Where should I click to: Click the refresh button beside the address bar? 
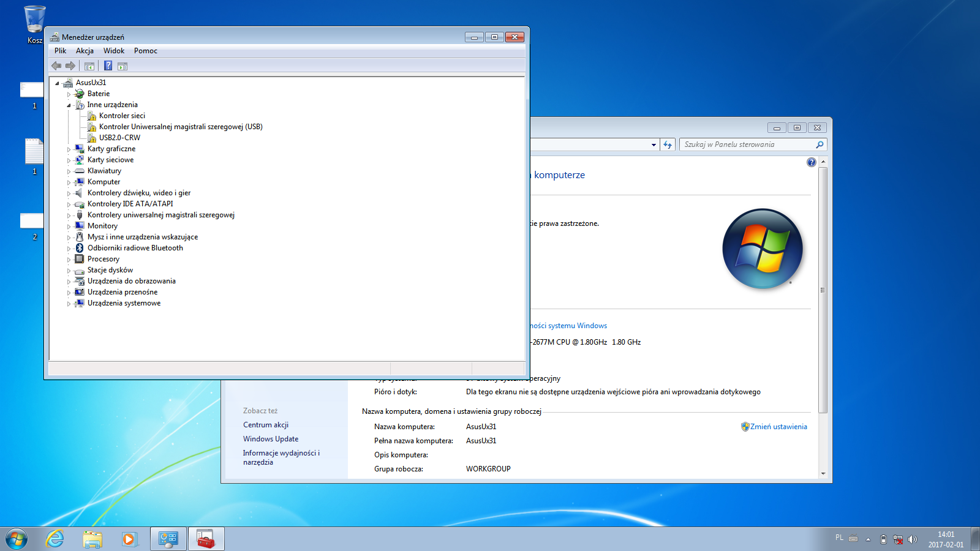668,144
